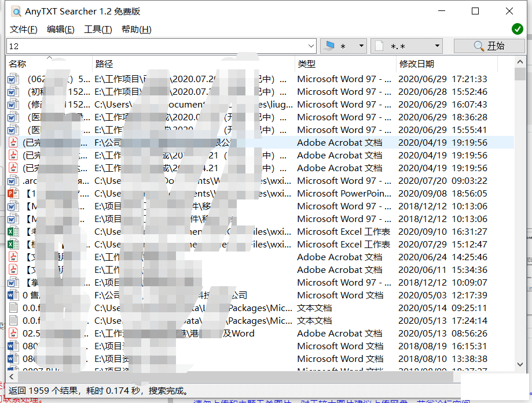Click the vertical scrollbar up arrow
Image resolution: width=532 pixels, height=403 pixels.
[x=520, y=62]
